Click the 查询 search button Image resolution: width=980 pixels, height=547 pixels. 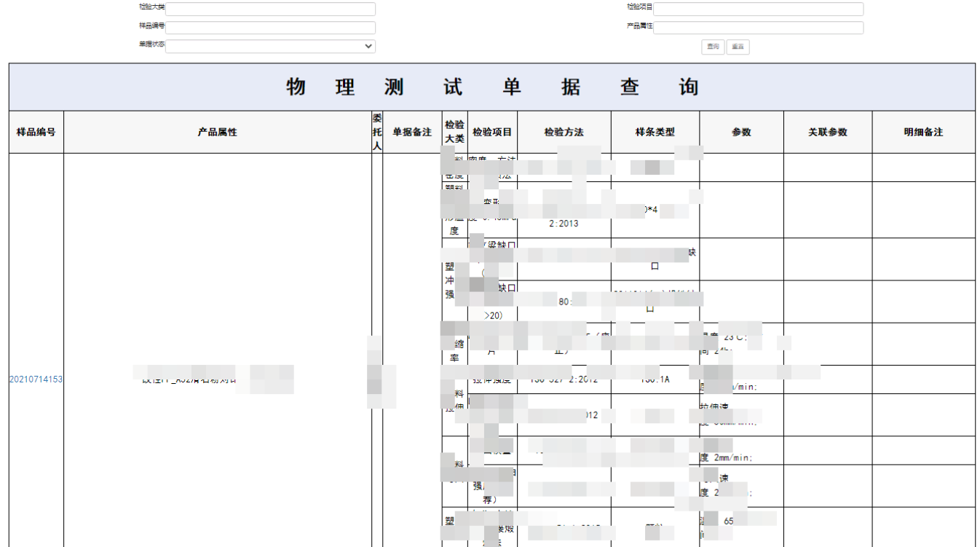point(713,47)
